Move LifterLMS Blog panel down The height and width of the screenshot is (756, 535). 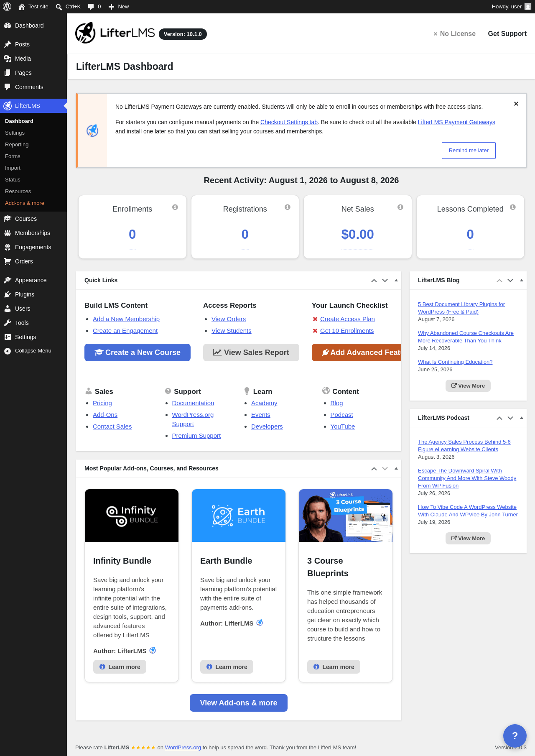(x=510, y=281)
